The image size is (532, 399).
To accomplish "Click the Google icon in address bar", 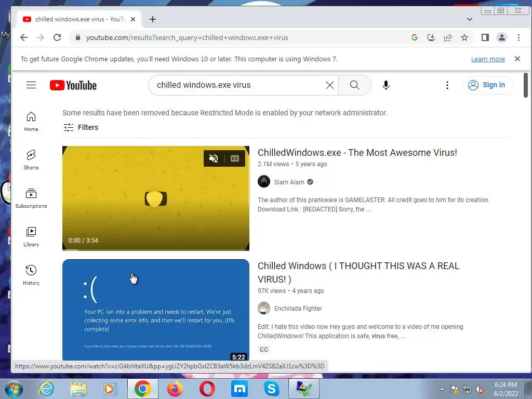I will 414,37.
